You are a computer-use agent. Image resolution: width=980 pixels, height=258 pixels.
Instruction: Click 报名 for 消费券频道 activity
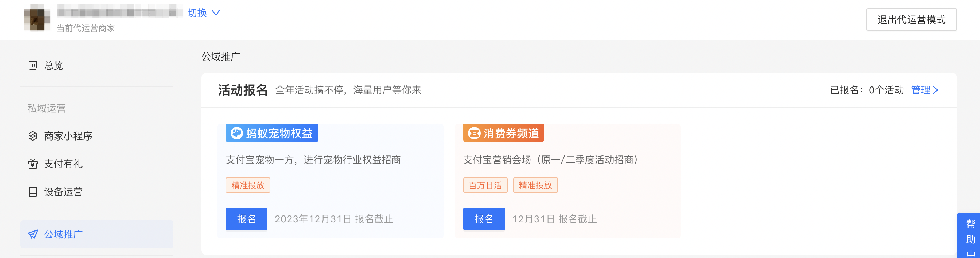pos(484,219)
